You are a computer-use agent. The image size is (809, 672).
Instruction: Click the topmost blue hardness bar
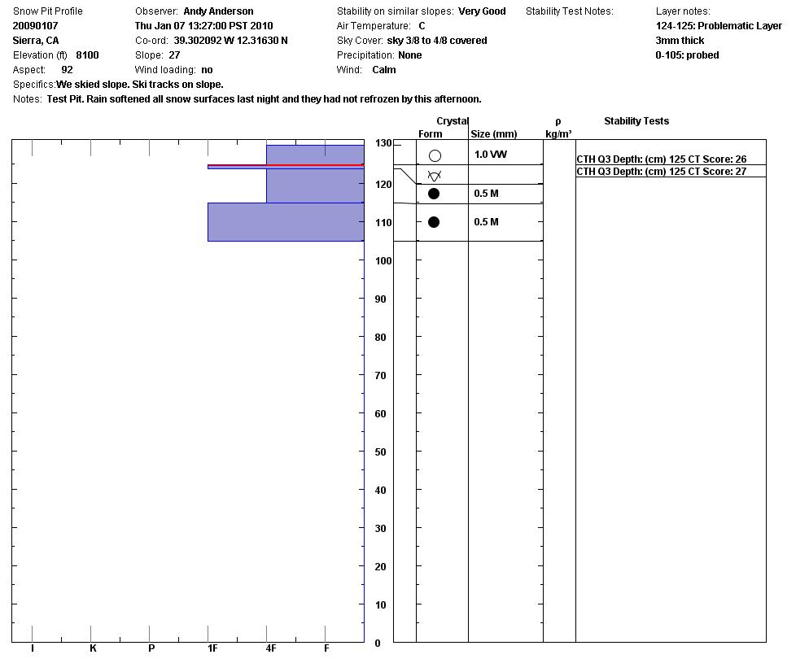coord(314,154)
